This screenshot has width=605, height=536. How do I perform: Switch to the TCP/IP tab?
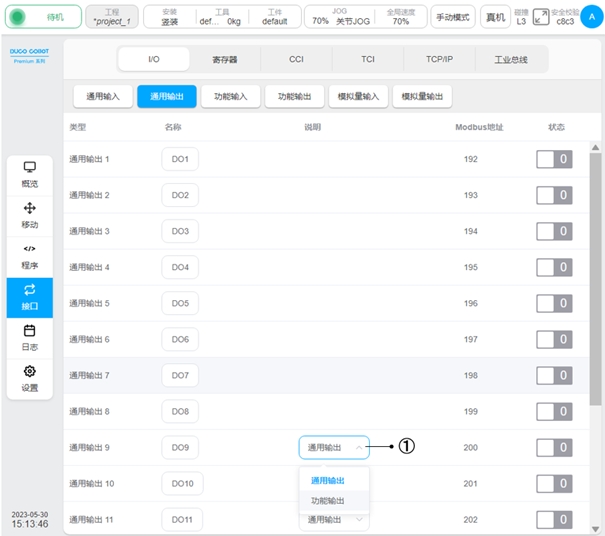coord(440,59)
